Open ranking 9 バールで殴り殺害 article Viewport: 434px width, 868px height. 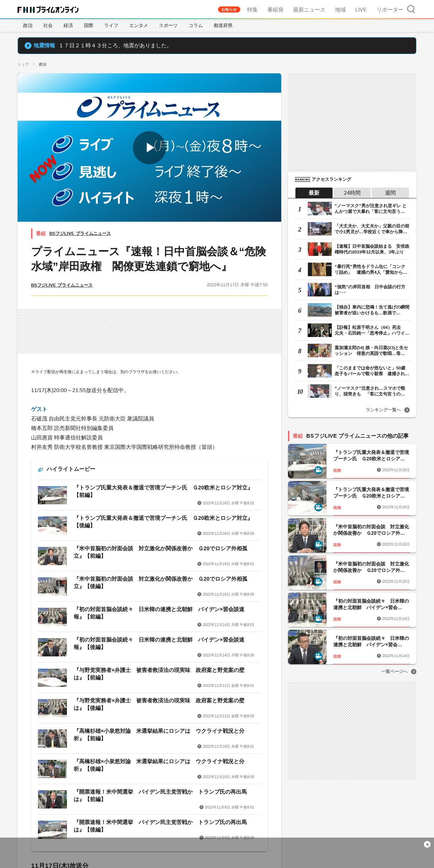coord(352,371)
